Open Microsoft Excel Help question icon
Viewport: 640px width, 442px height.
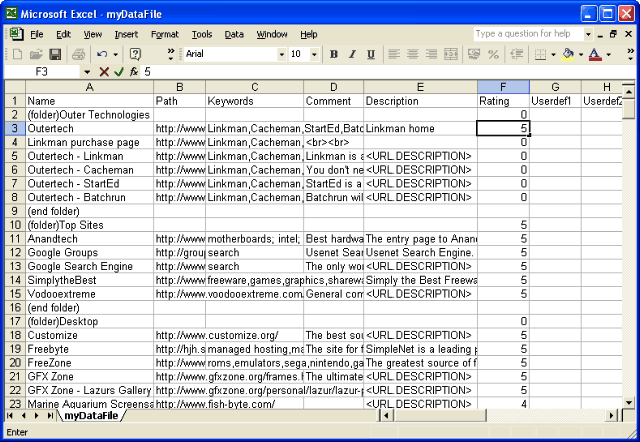[x=135, y=54]
